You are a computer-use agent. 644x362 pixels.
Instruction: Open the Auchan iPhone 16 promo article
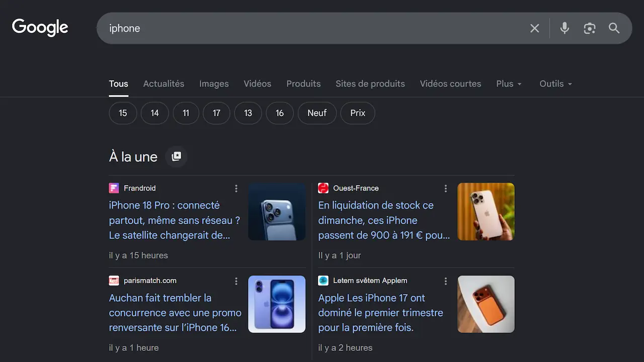pyautogui.click(x=175, y=313)
